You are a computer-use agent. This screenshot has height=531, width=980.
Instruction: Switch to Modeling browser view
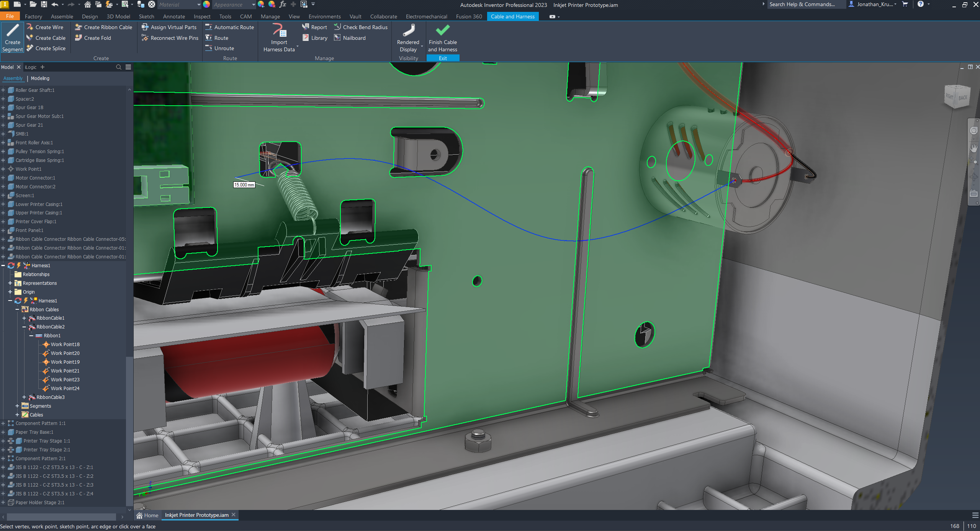pos(40,78)
